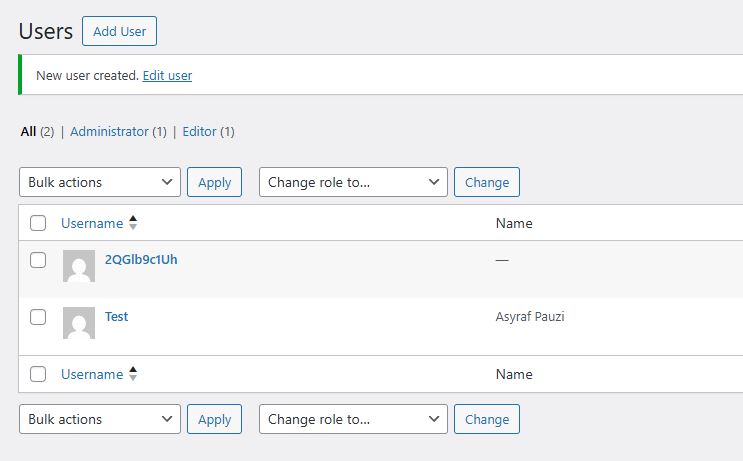Tick the checkbox for user Test
743x461 pixels.
tap(38, 317)
